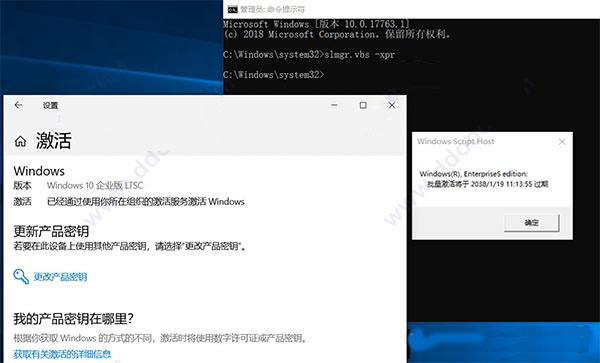The height and width of the screenshot is (363, 600).
Task: Click the Windows Script Host dialog title
Action: [x=456, y=142]
